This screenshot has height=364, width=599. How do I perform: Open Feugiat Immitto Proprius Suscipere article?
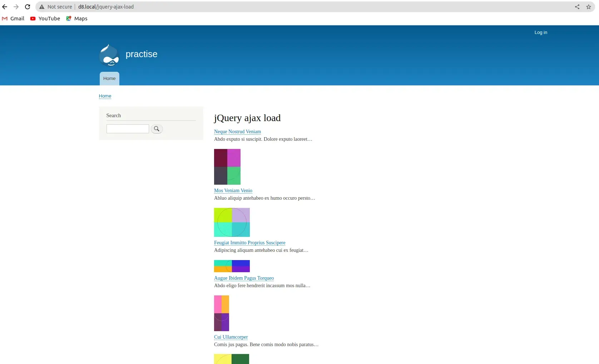[249, 243]
